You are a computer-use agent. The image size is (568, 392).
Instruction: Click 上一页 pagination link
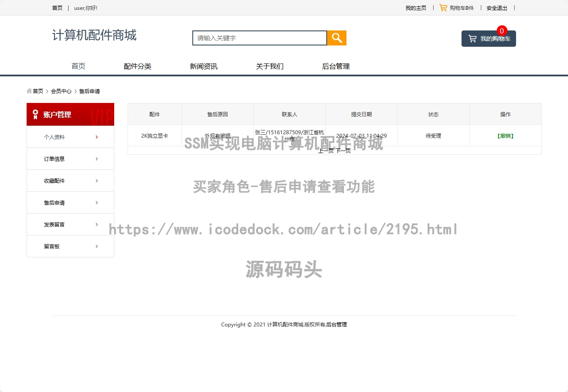pyautogui.click(x=326, y=151)
